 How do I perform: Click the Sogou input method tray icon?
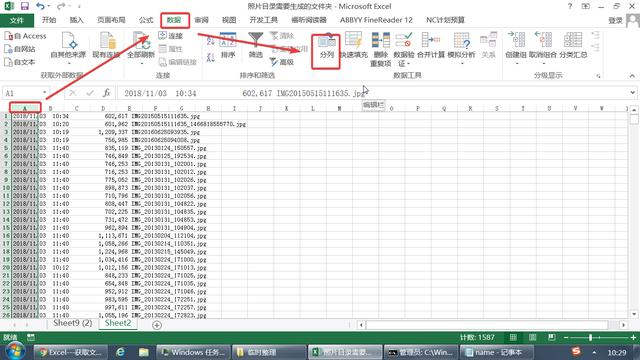(576, 351)
